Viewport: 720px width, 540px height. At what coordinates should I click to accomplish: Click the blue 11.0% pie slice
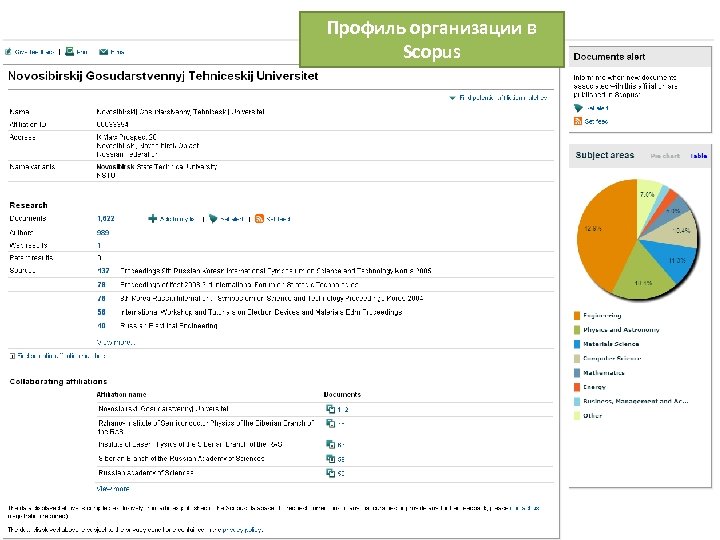click(673, 258)
